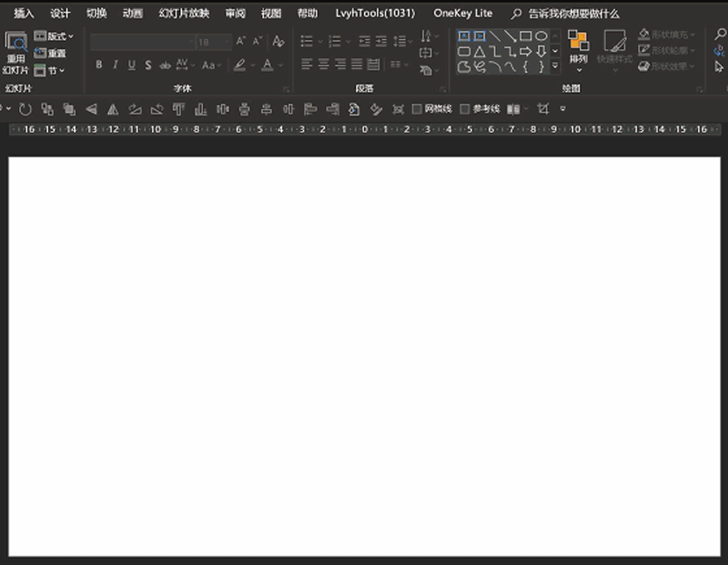728x565 pixels.
Task: Pick the right block arrow shape
Action: pyautogui.click(x=526, y=52)
